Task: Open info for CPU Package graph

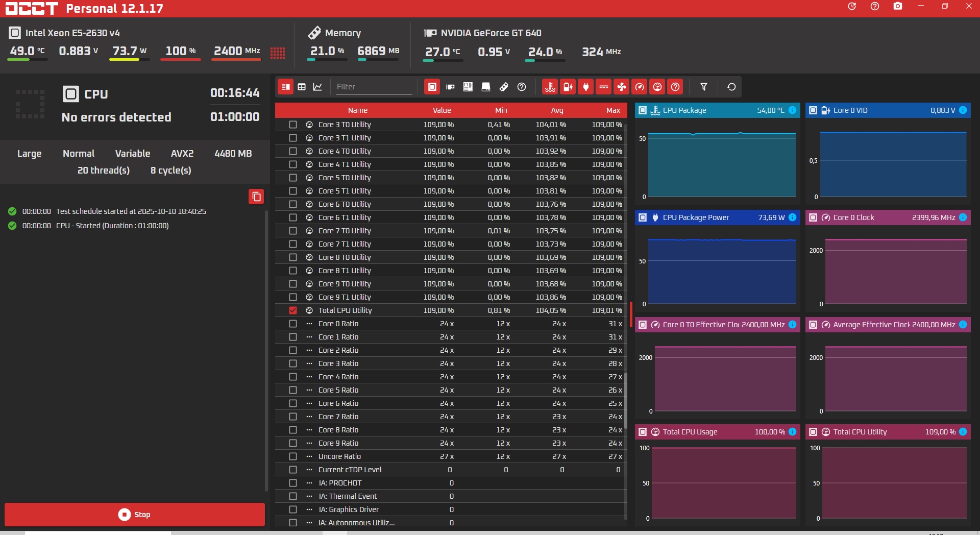Action: coord(792,110)
